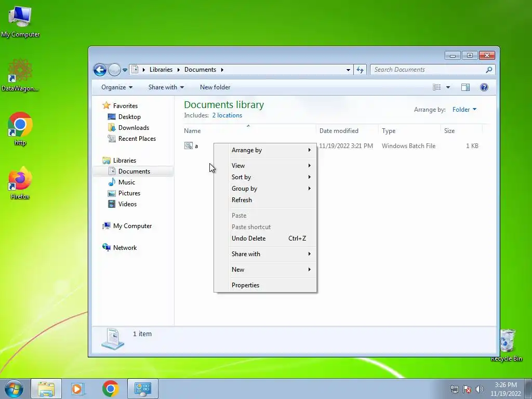Open the DataWagon desktop shortcut
This screenshot has width=532, height=399.
20,75
